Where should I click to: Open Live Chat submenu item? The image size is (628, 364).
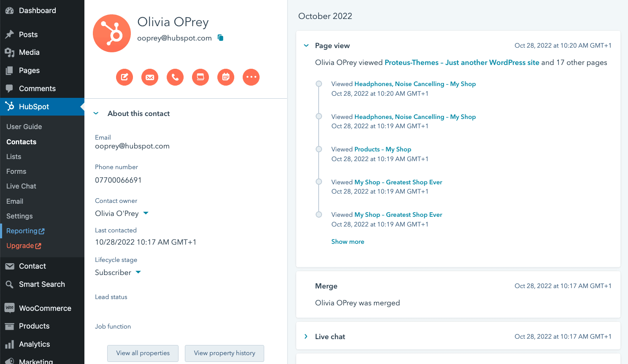(x=21, y=186)
